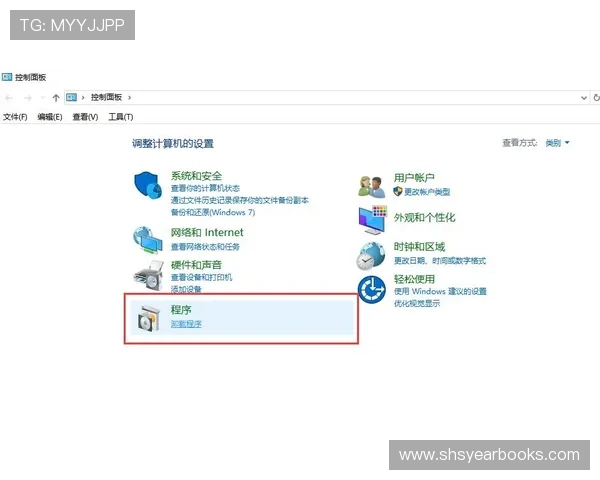Open the User Accounts (用户帐户) people icon
Screen dimensions: 600x480
372,186
